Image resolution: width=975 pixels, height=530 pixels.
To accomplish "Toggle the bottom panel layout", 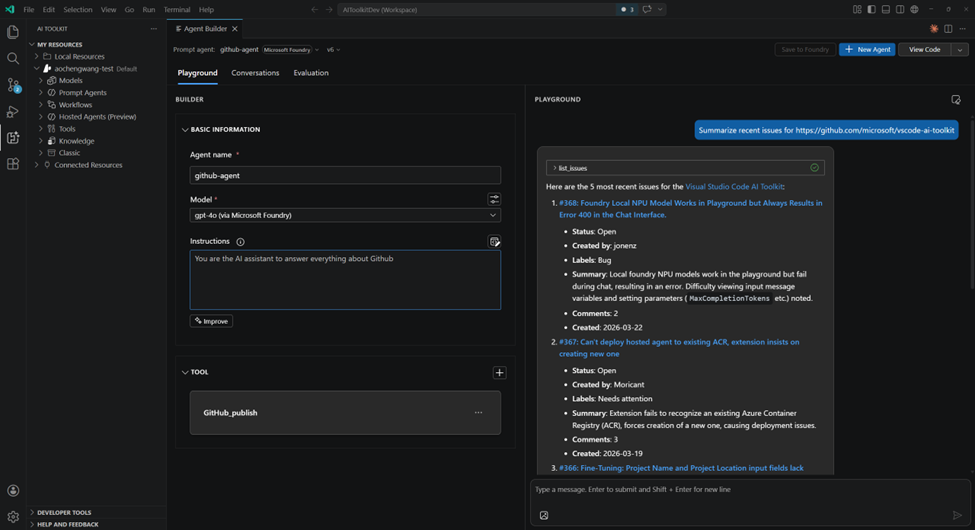I will (885, 10).
